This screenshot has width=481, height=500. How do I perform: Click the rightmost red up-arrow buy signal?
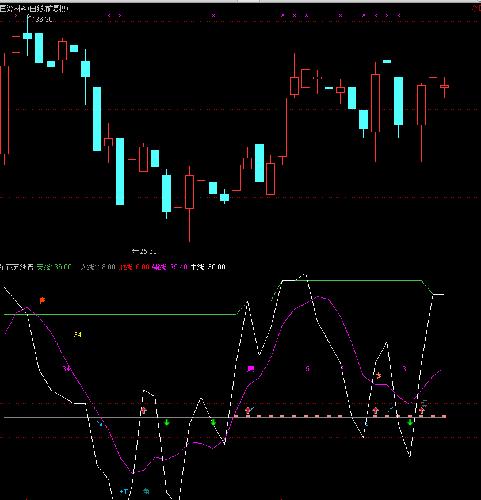tap(422, 410)
